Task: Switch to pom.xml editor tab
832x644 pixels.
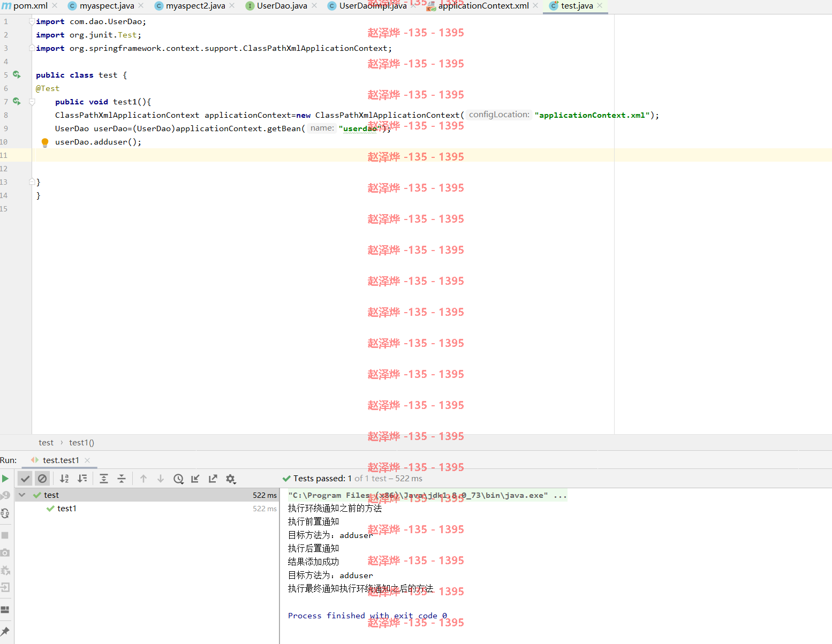Action: coord(30,6)
